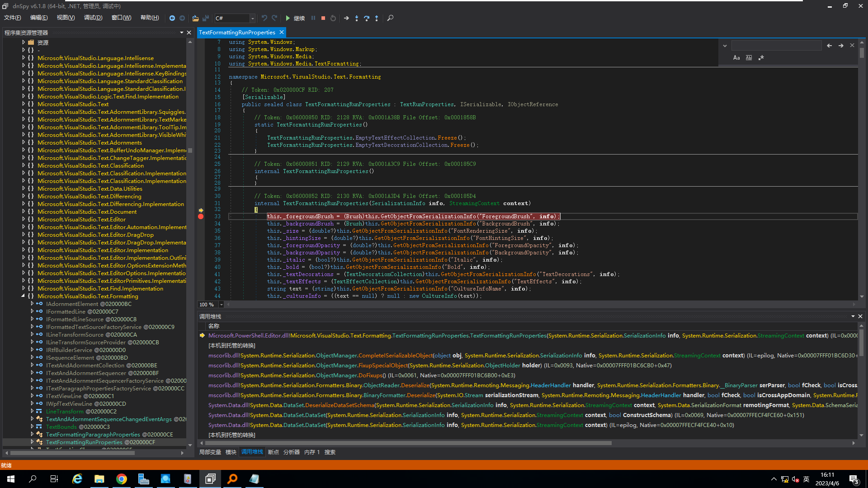Open the 文件(F) menu
The image size is (868, 488).
point(13,18)
